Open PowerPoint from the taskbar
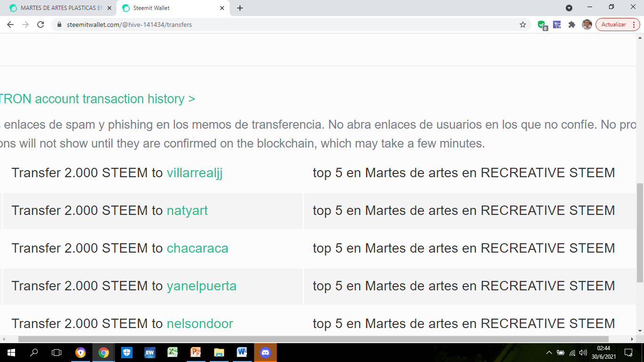The width and height of the screenshot is (644, 362). click(x=196, y=353)
